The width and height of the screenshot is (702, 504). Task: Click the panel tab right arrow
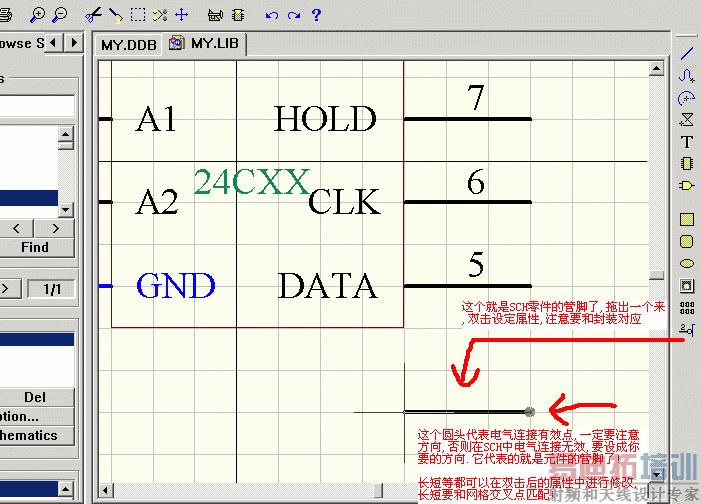[x=74, y=43]
